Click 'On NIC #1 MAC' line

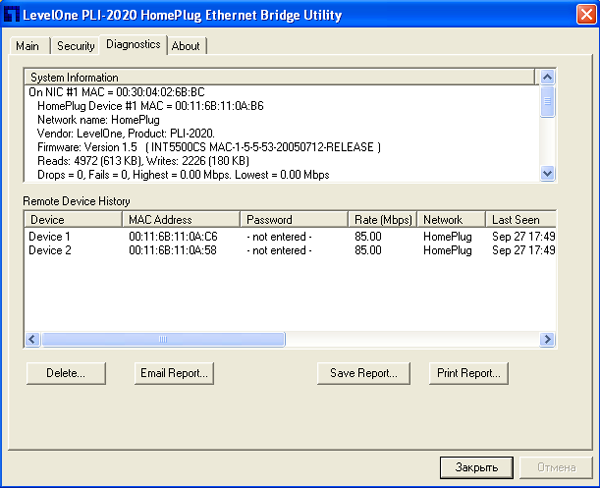pyautogui.click(x=117, y=92)
